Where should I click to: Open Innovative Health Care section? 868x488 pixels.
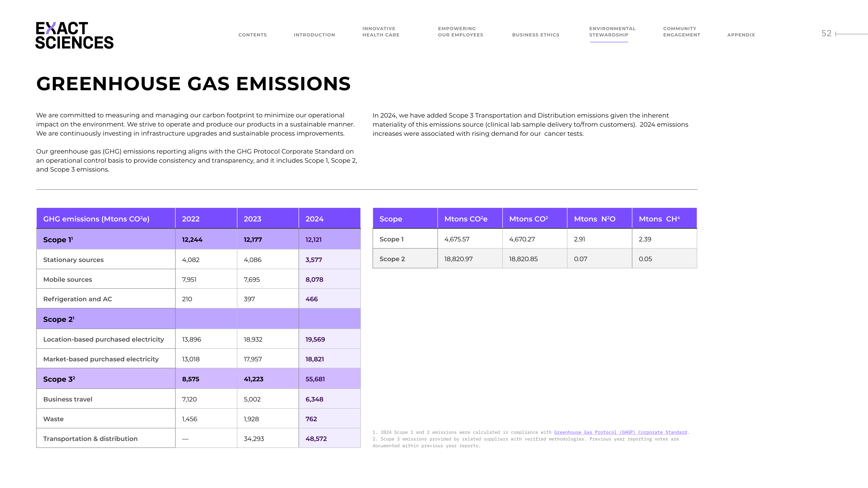tap(381, 32)
